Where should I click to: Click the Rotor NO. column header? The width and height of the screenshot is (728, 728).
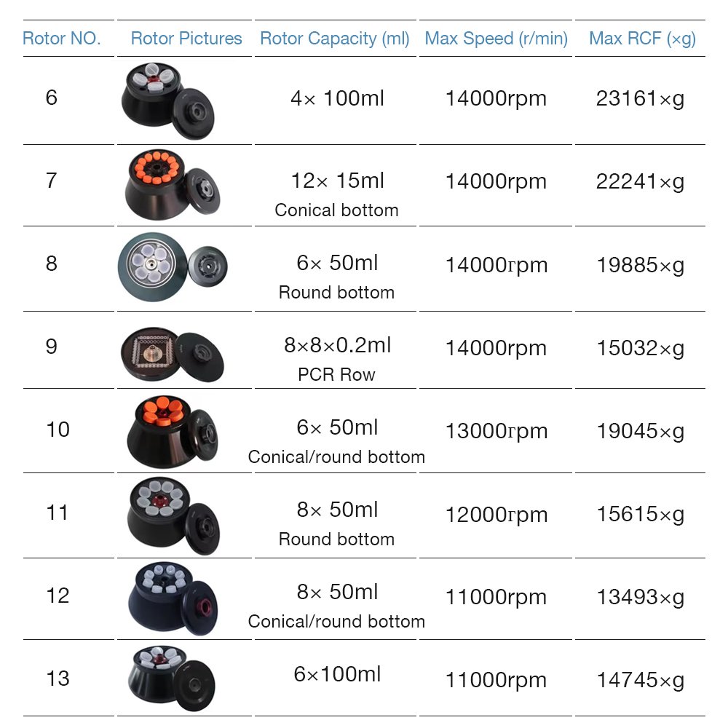pos(62,39)
